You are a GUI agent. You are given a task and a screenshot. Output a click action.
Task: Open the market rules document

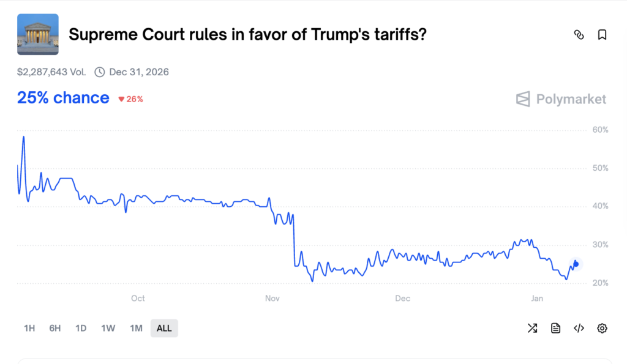555,328
